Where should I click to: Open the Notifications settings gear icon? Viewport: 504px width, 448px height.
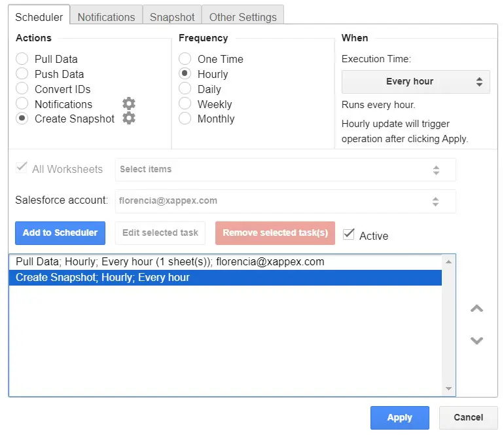129,103
